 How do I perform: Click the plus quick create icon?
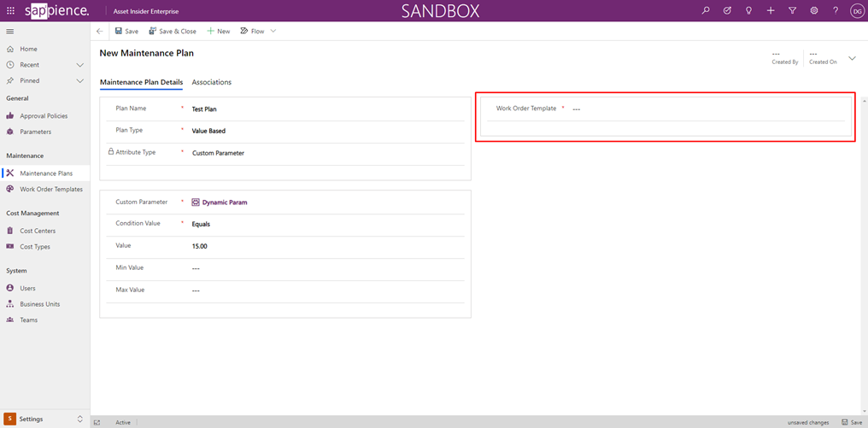[771, 11]
